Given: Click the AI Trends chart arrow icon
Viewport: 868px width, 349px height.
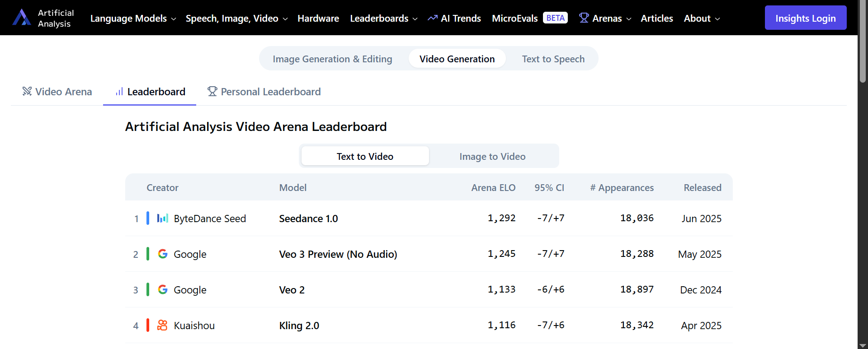Looking at the screenshot, I should tap(433, 18).
